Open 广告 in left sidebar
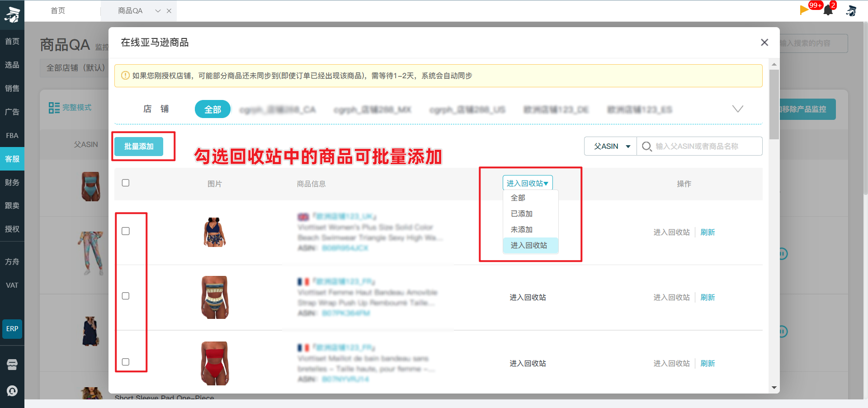The width and height of the screenshot is (868, 408). pos(12,112)
